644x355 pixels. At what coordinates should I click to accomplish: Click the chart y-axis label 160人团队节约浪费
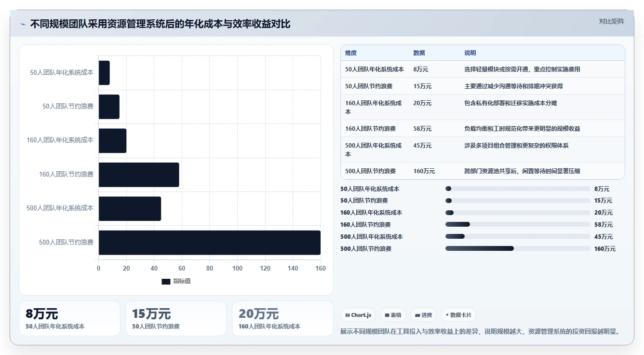pyautogui.click(x=67, y=174)
